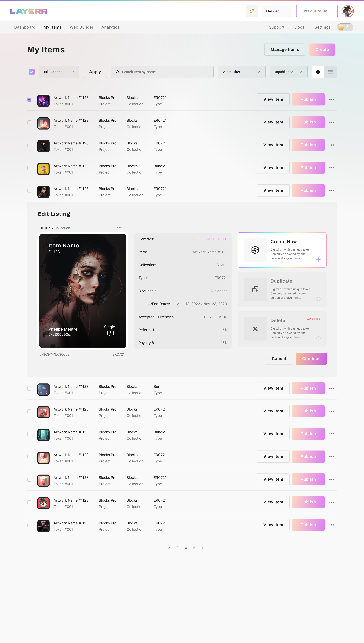
Task: Click the Delete X icon
Action: point(255,329)
